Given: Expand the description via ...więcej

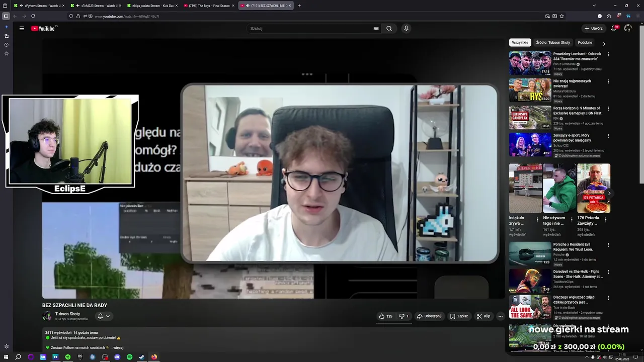Looking at the screenshot, I should click(117, 347).
